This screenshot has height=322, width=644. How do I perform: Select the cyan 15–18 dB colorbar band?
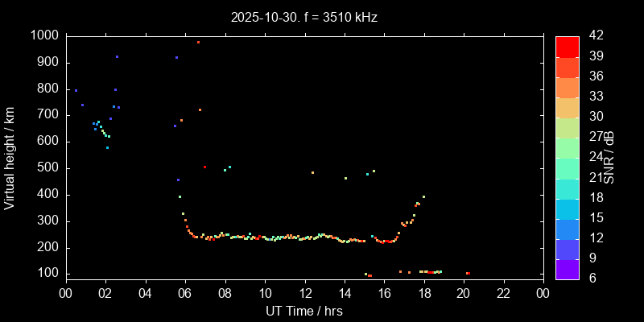[568, 208]
